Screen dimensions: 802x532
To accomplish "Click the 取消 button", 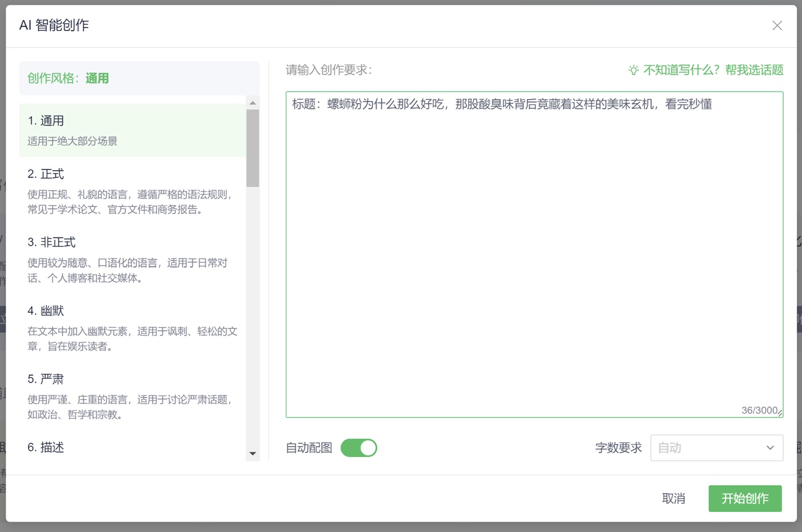I will [x=674, y=499].
